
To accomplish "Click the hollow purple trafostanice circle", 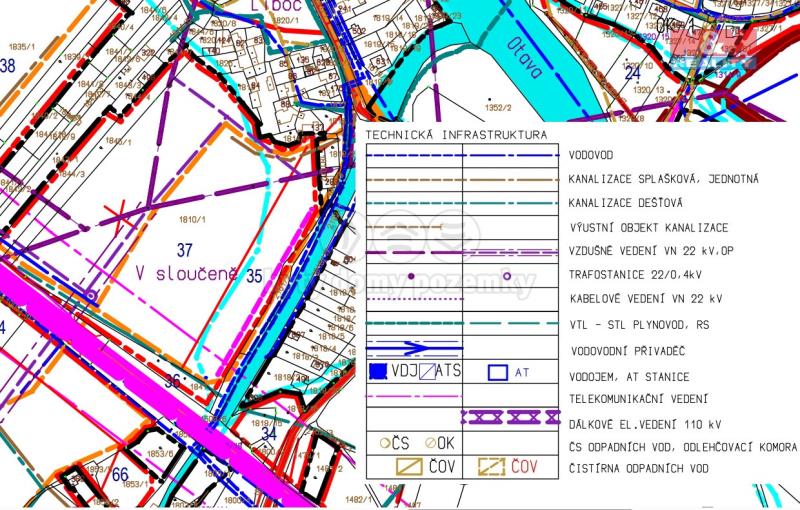I will click(x=507, y=276).
